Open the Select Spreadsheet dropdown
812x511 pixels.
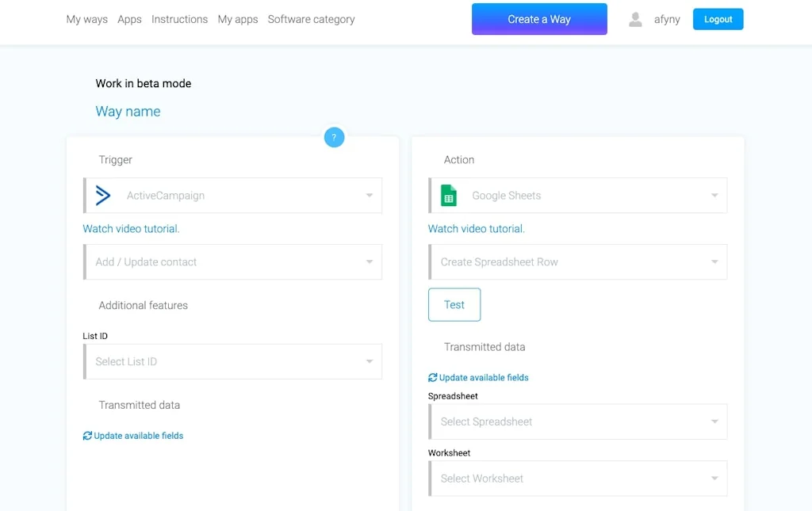pyautogui.click(x=714, y=422)
